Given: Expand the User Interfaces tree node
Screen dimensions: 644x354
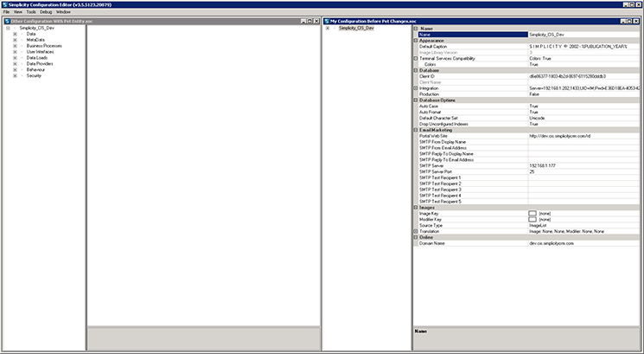Looking at the screenshot, I should pos(16,52).
